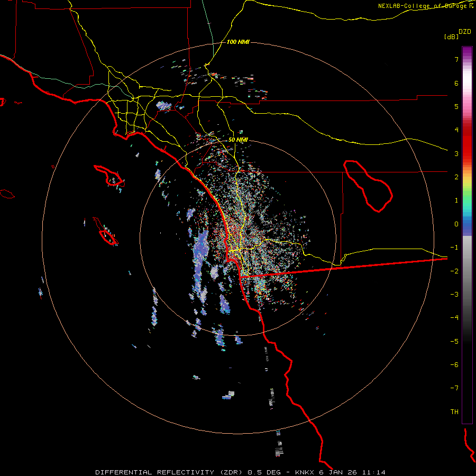Click the "6 JAN 26 11:14" timestamp
The height and width of the screenshot is (476, 476).
coord(352,472)
